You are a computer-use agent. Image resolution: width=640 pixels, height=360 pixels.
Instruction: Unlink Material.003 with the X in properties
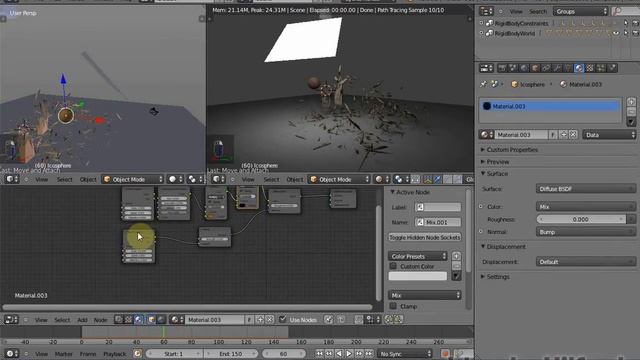pyautogui.click(x=573, y=135)
